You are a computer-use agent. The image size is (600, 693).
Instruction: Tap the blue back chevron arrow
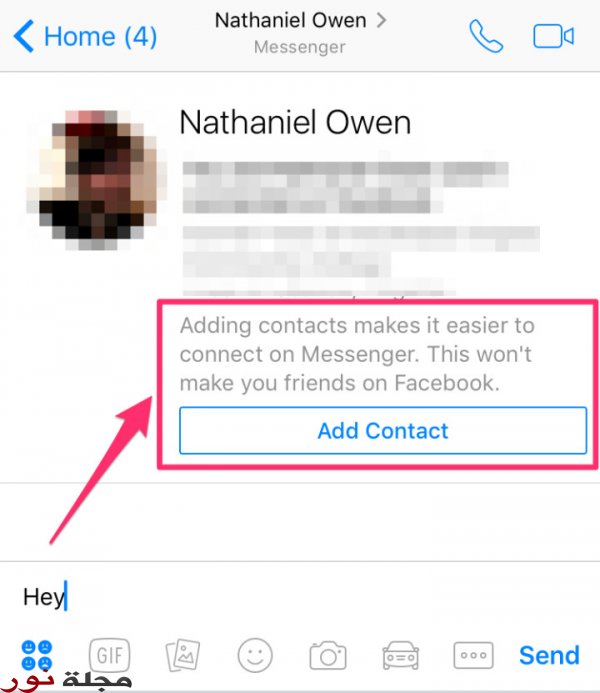(23, 36)
